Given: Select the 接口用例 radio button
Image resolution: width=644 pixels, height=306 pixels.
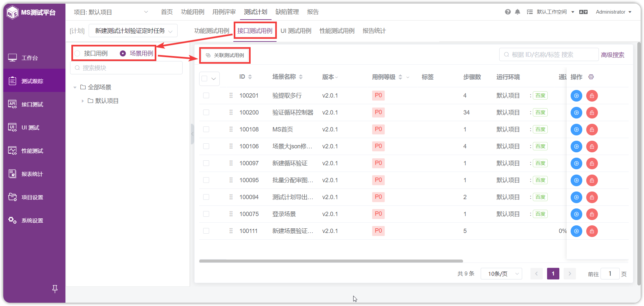Looking at the screenshot, I should (x=77, y=53).
